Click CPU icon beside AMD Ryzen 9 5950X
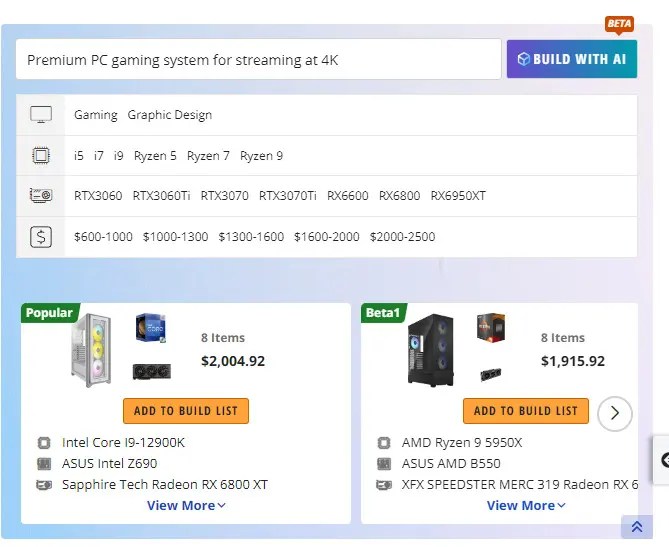Viewport: 669px width, 547px height. [384, 443]
